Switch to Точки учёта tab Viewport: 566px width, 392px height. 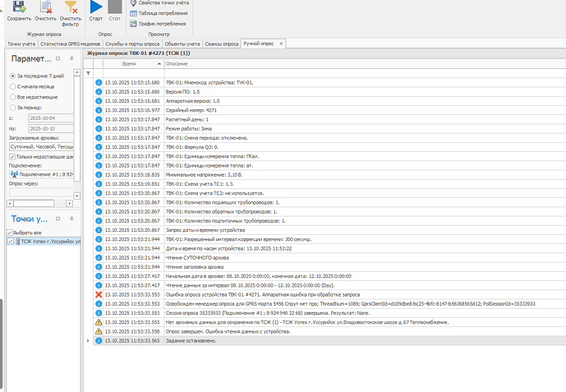[21, 44]
